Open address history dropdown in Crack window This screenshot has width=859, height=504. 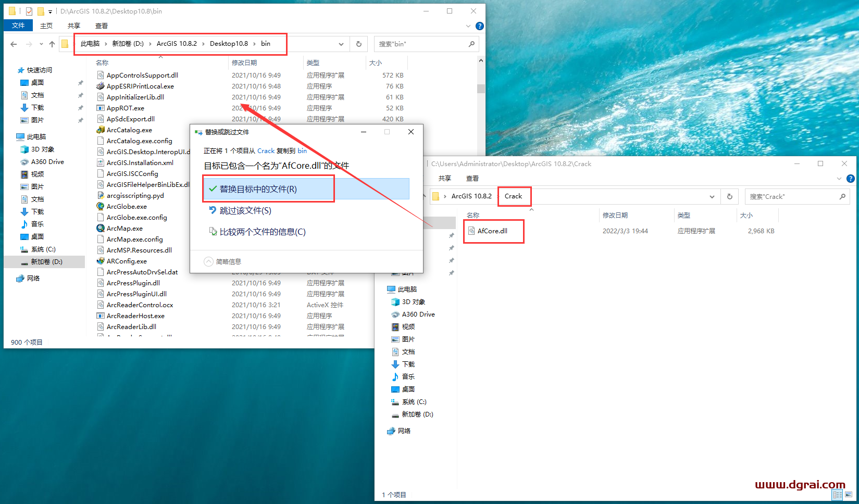[x=712, y=197]
